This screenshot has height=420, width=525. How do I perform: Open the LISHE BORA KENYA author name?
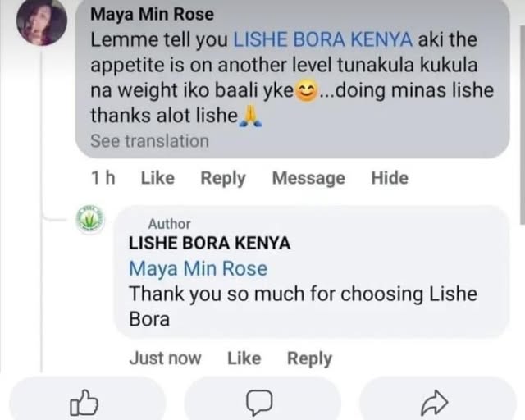coord(209,244)
